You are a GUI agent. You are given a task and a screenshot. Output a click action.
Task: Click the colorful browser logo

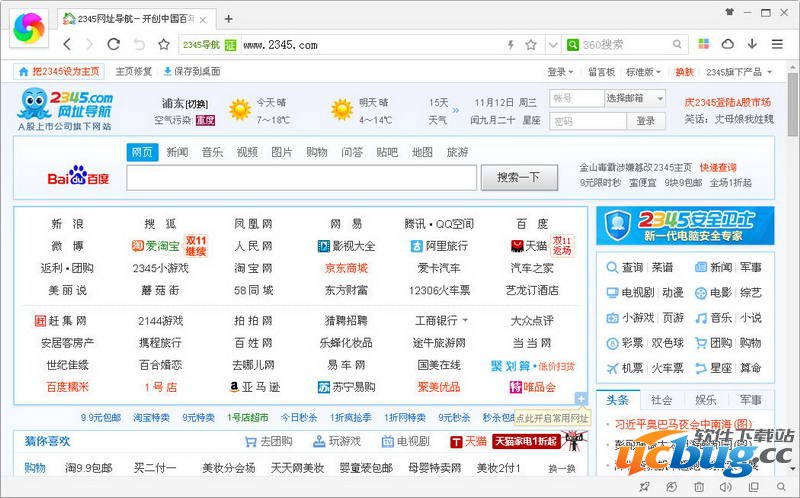29,29
